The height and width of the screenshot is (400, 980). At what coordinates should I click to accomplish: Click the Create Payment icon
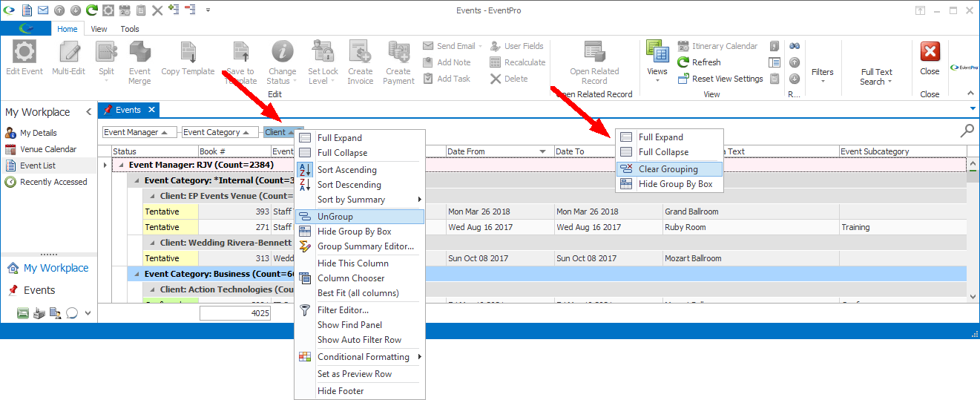coord(398,53)
